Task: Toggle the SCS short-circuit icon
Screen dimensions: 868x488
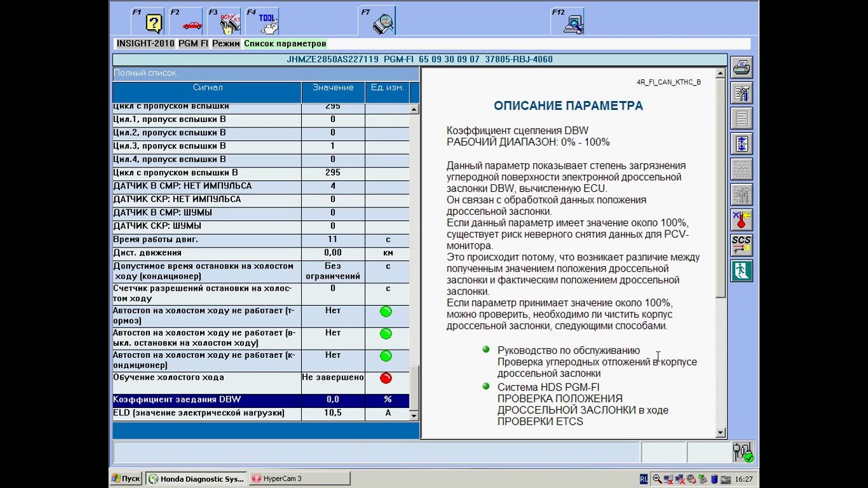Action: coord(742,245)
